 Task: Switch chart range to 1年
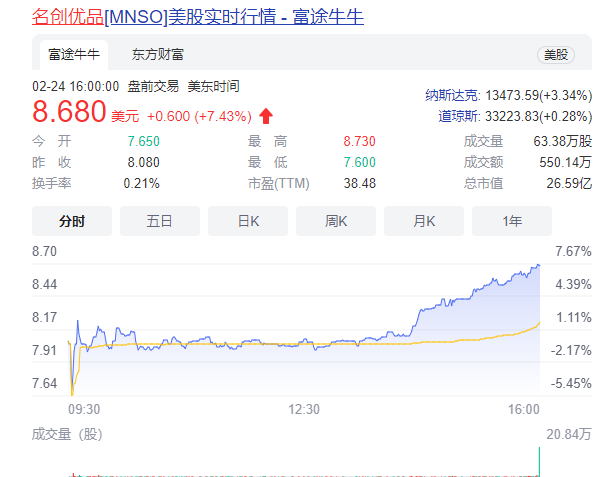(x=512, y=221)
